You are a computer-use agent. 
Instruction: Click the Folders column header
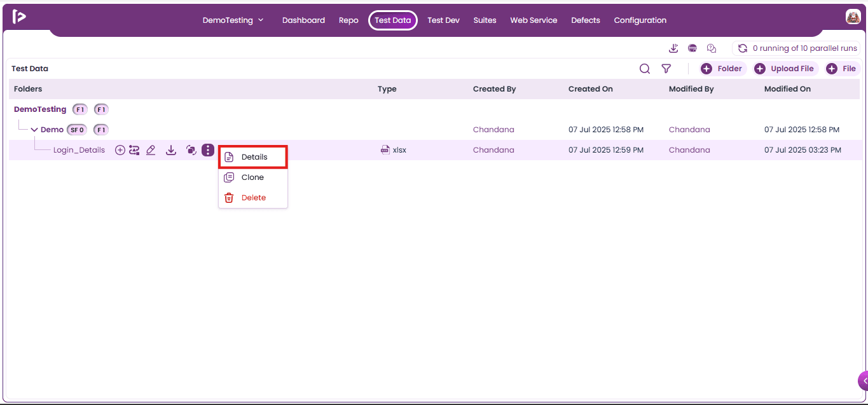(x=28, y=89)
